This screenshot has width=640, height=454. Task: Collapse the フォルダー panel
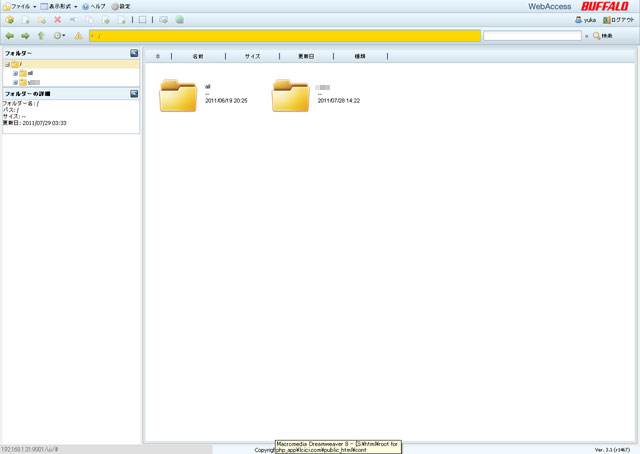pos(134,53)
